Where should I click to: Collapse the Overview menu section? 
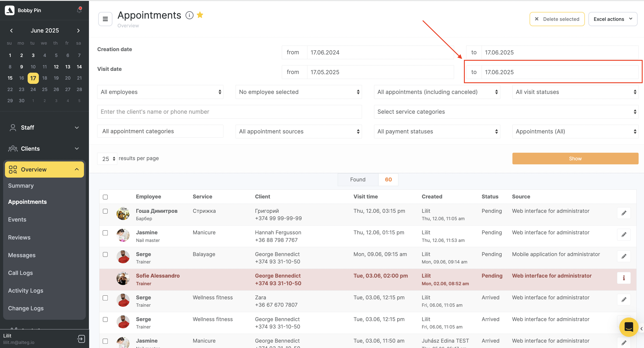coord(44,170)
